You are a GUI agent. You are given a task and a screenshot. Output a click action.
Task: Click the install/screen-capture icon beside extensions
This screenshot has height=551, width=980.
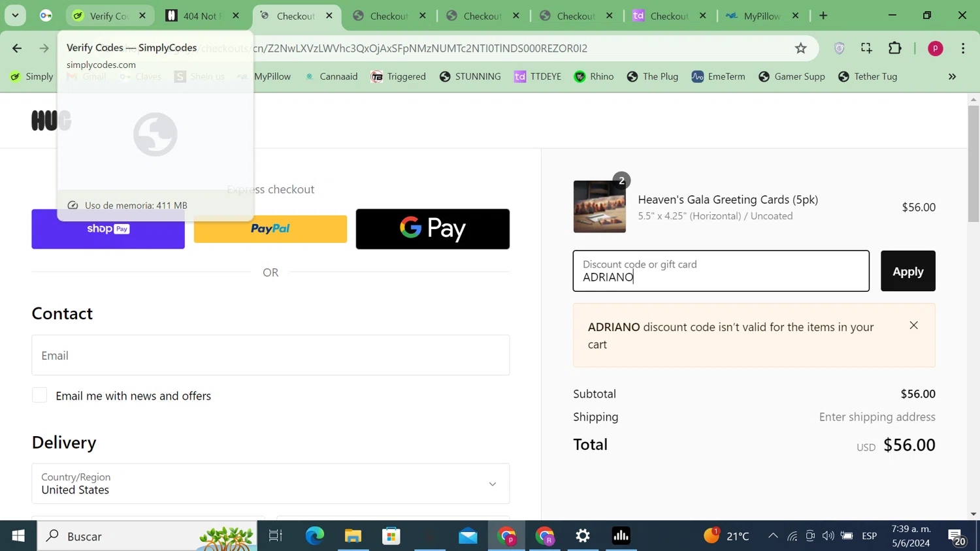[866, 48]
